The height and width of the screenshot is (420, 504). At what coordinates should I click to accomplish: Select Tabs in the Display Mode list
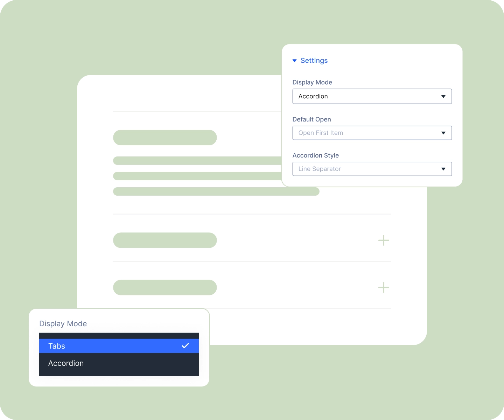pyautogui.click(x=119, y=346)
